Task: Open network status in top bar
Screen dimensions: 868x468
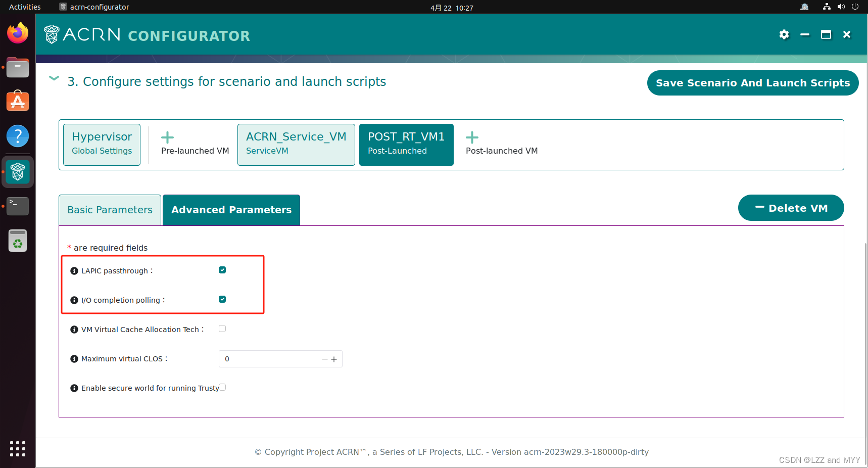Action: pos(827,7)
